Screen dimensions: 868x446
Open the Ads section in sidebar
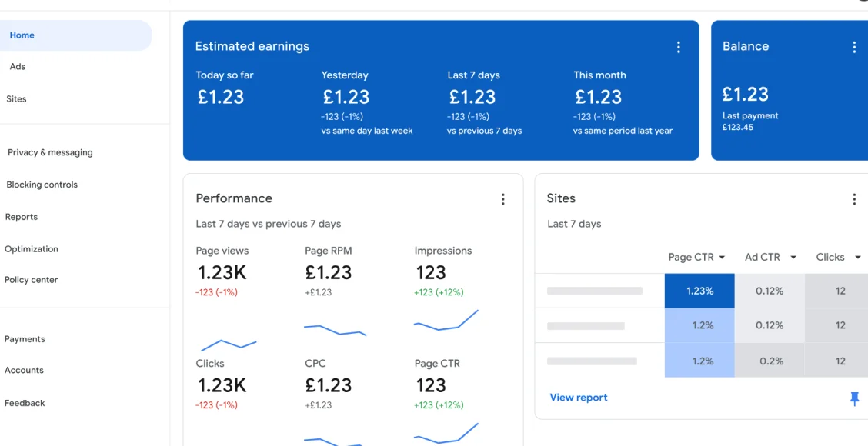click(17, 66)
